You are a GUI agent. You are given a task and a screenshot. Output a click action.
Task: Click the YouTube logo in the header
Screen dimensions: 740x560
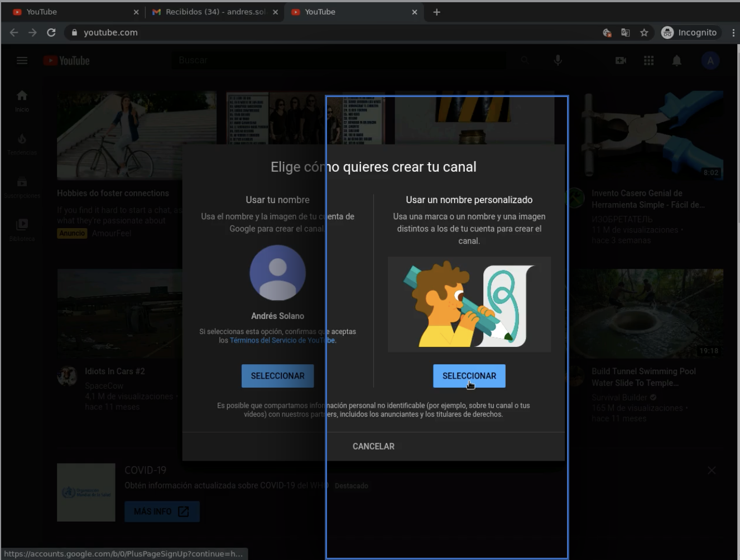coord(66,60)
